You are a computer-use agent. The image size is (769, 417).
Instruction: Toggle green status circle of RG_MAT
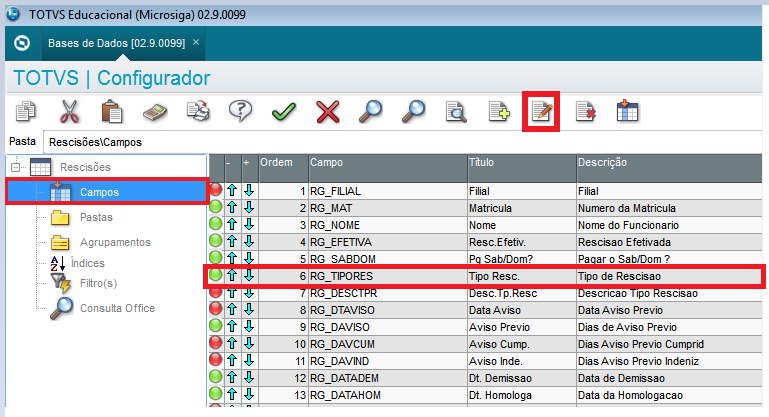coord(216,207)
